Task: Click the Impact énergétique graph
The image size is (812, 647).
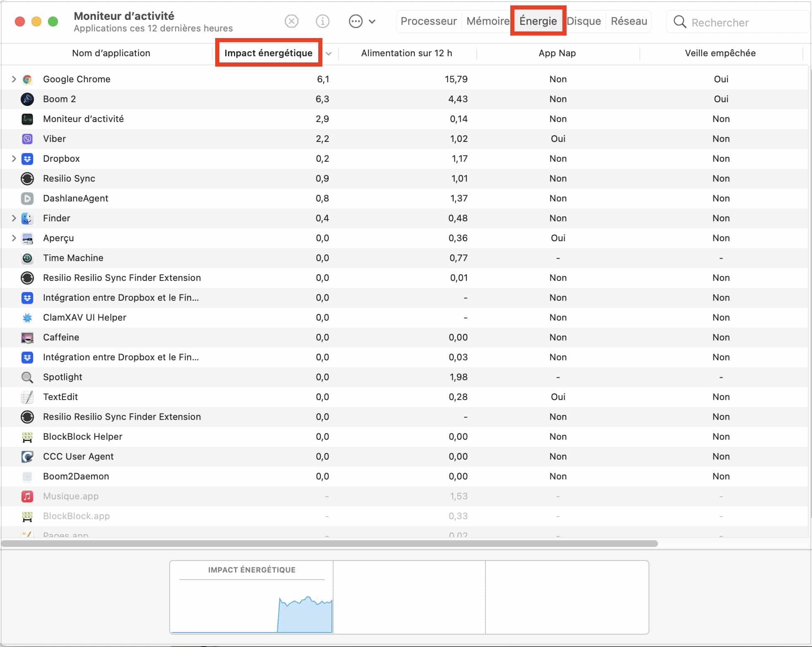Action: pos(252,597)
